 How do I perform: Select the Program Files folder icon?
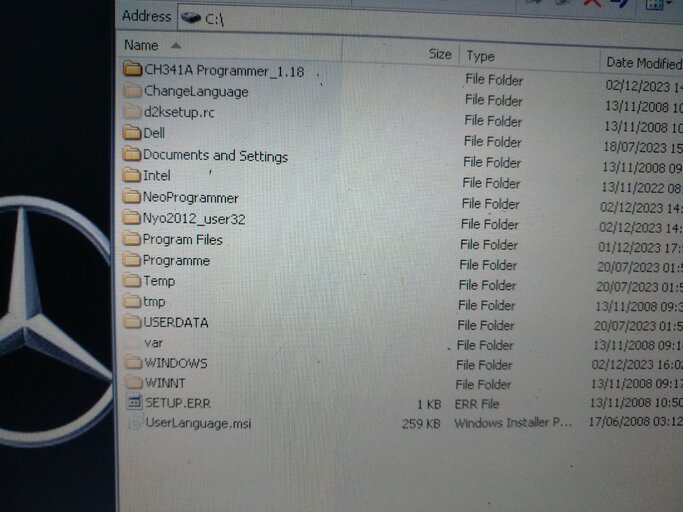point(132,238)
